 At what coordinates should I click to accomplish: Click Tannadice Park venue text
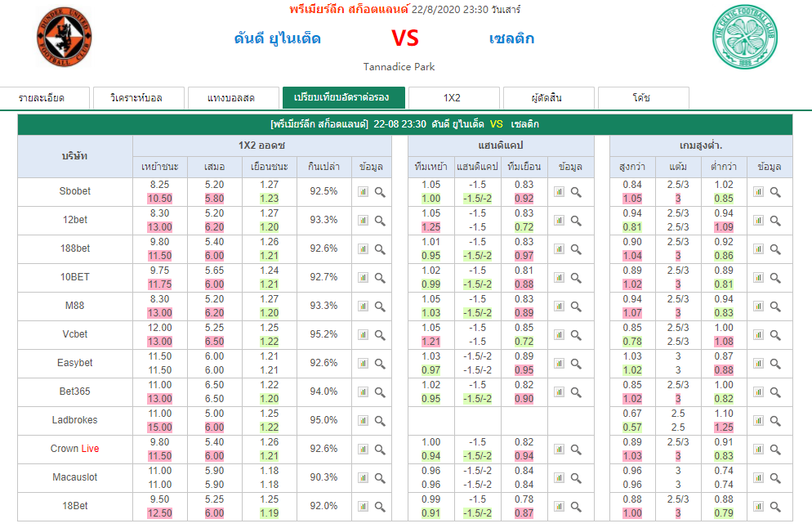[399, 67]
